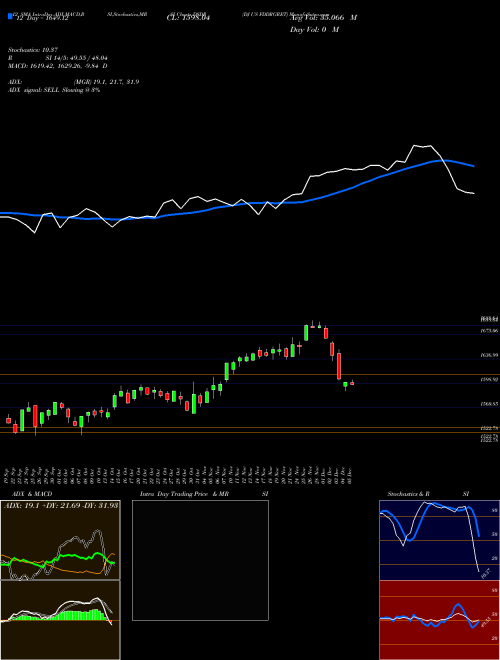Select the 'CL: 1598.04' closing price text
This screenshot has width=500, height=660.
click(188, 18)
